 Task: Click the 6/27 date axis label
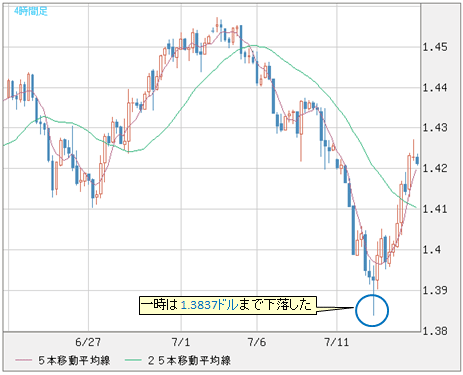(x=88, y=342)
